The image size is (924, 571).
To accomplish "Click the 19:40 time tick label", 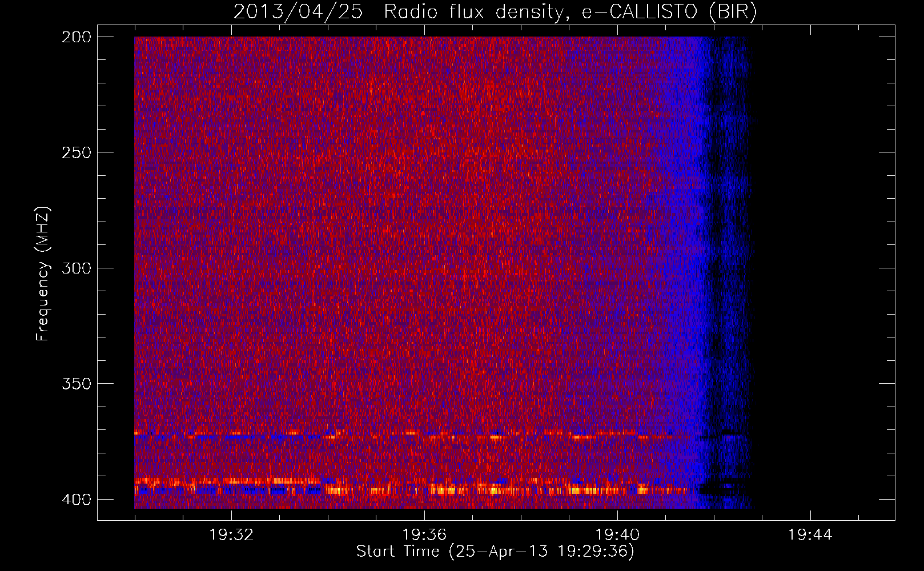I will [x=617, y=535].
